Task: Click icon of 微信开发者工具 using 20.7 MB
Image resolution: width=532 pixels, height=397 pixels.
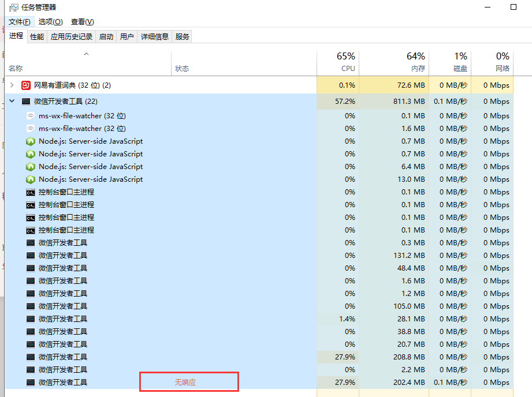Action: [31, 344]
